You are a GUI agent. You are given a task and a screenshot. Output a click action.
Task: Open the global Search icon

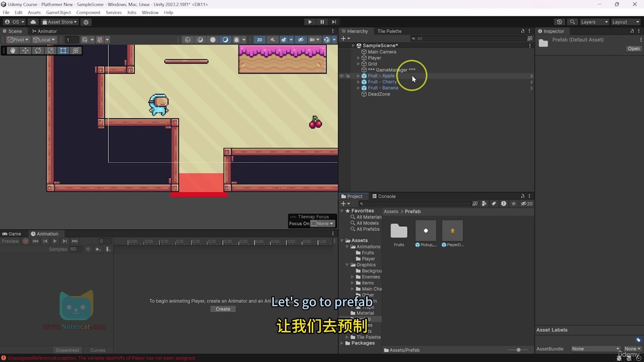[x=572, y=22]
